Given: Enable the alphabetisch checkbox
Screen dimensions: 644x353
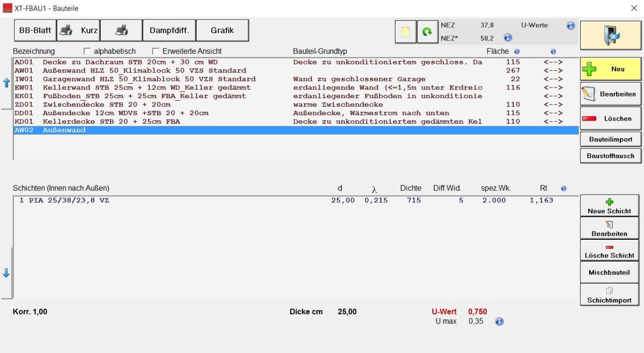Looking at the screenshot, I should (x=88, y=51).
